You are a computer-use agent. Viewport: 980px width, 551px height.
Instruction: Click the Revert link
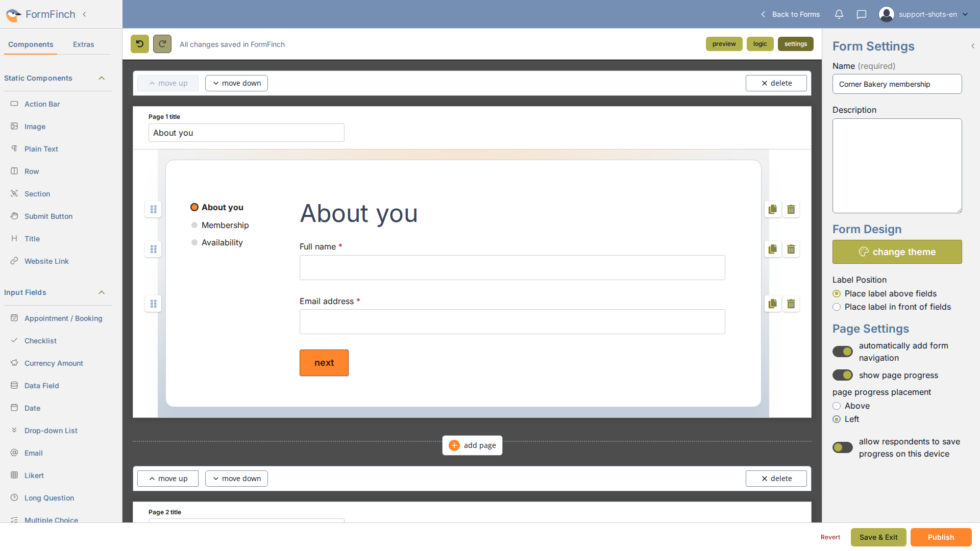coord(830,537)
